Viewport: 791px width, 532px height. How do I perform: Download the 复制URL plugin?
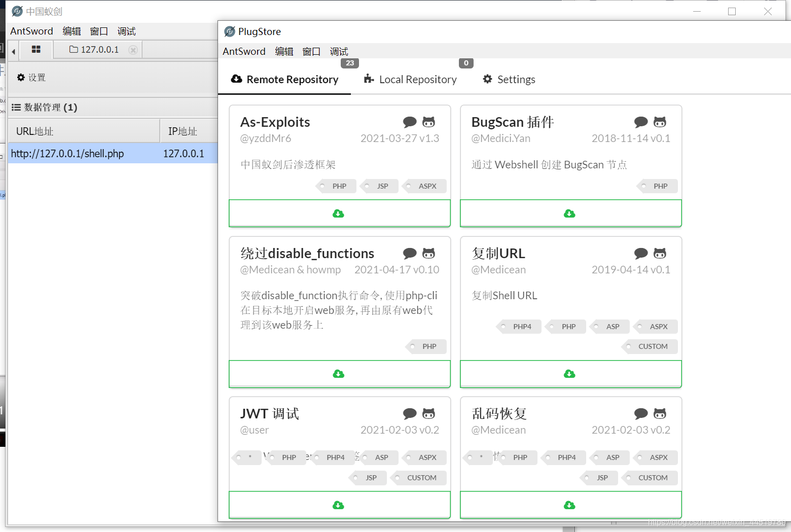pos(570,374)
